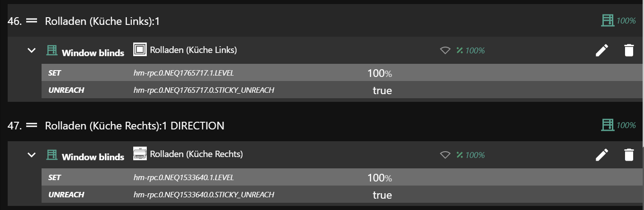Collapse the Rolladen (Küche Links) details
This screenshot has width=644, height=210.
tap(31, 50)
